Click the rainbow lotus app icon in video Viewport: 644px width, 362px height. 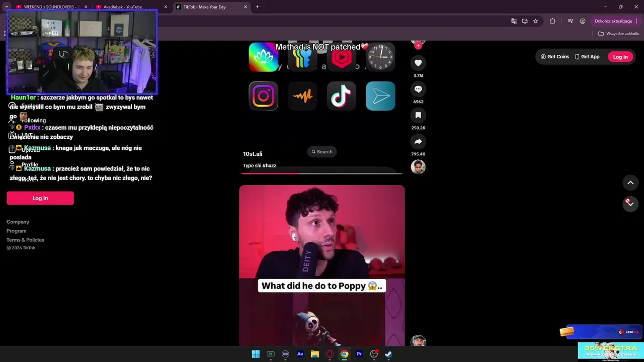click(x=263, y=57)
